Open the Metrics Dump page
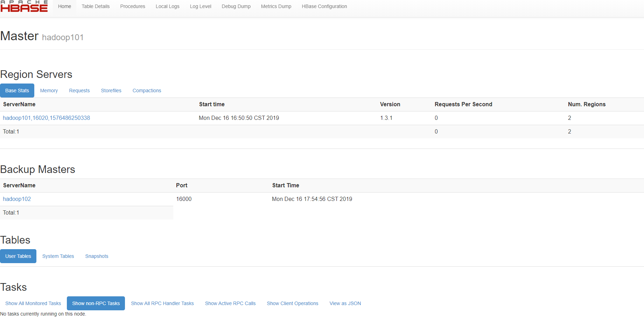This screenshot has height=318, width=644. click(x=276, y=6)
